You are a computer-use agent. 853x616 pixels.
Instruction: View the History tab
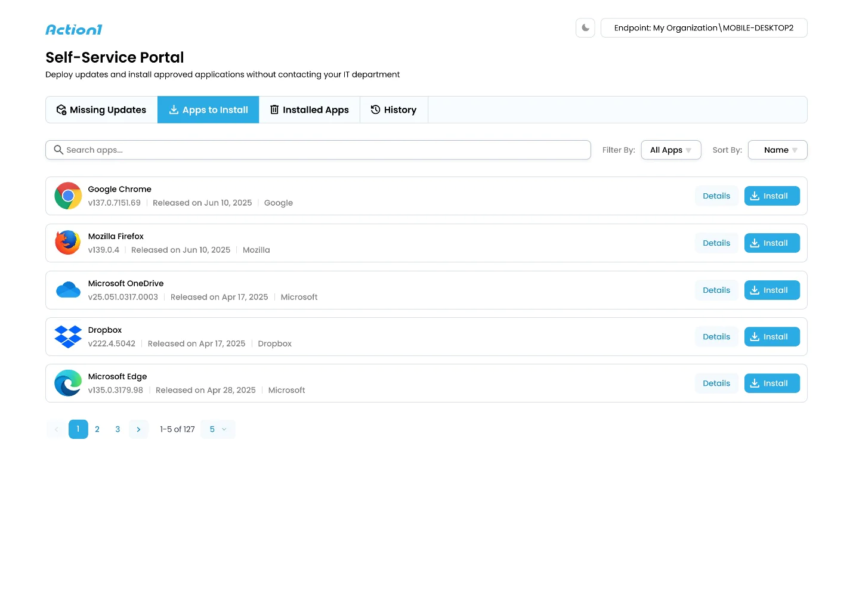tap(394, 110)
